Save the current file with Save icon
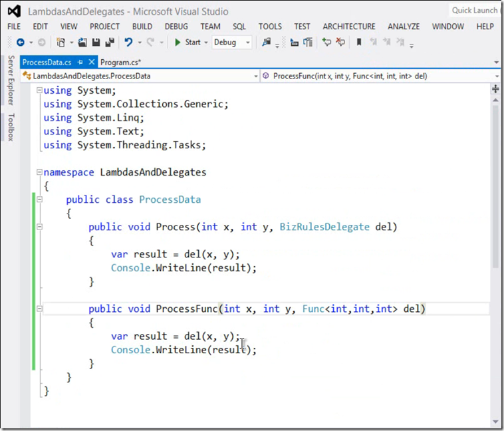This screenshot has height=431, width=504. click(x=96, y=42)
